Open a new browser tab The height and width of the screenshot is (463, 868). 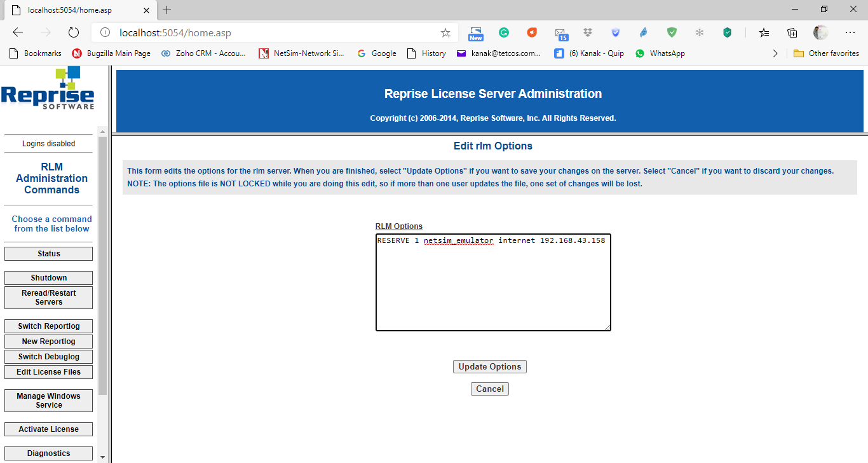(x=167, y=10)
